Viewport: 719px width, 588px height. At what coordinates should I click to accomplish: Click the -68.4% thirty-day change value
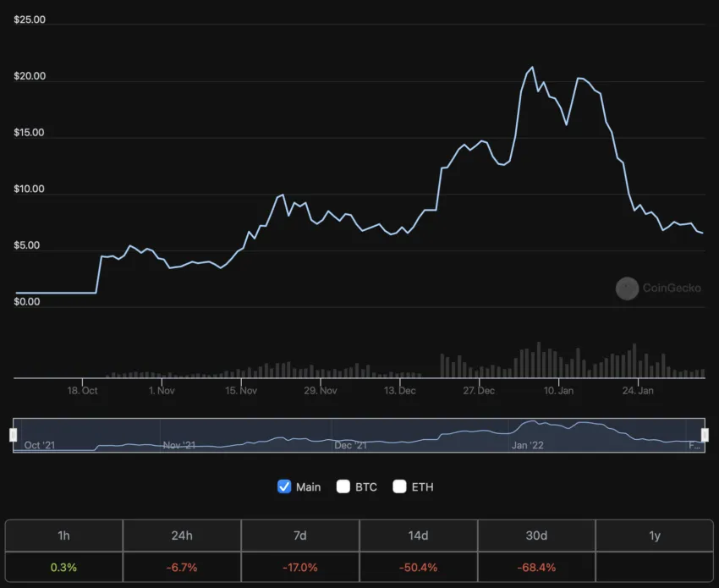[x=536, y=568]
